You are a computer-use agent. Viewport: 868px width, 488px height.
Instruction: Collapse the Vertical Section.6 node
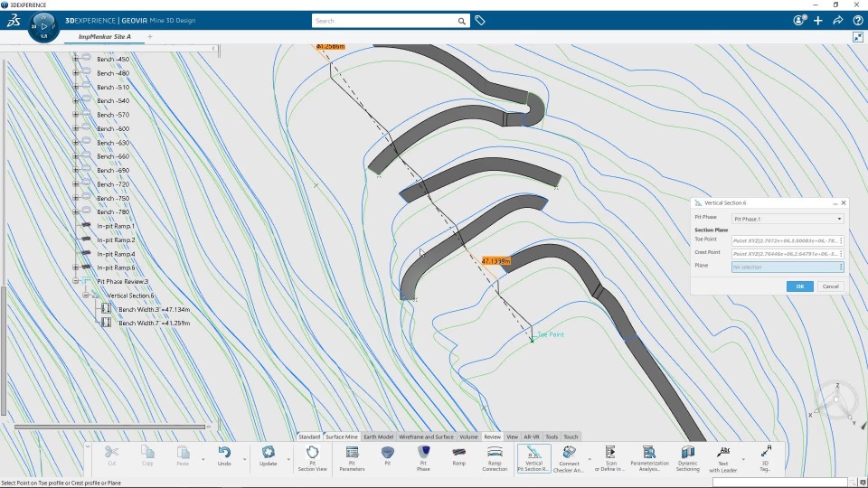click(86, 295)
